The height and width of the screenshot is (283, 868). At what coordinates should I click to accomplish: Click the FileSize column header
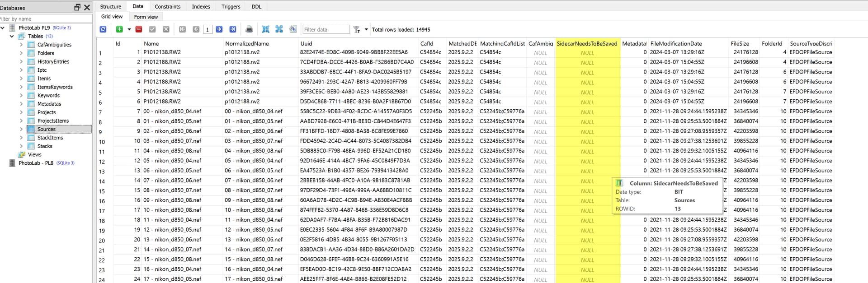(740, 43)
